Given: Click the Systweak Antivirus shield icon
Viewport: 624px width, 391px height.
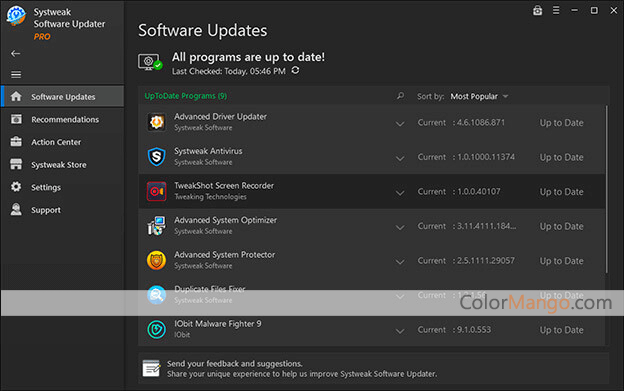Looking at the screenshot, I should click(x=156, y=157).
